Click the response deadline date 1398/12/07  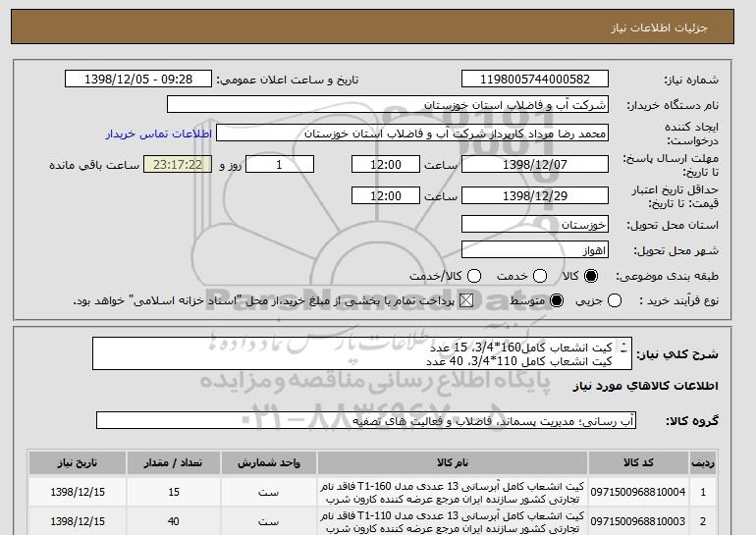click(535, 164)
